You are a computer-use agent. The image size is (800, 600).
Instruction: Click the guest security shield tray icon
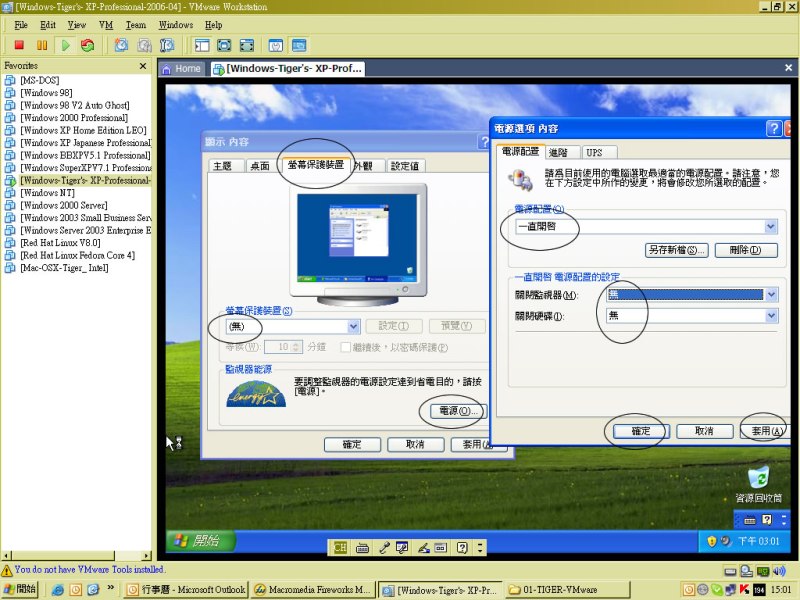pyautogui.click(x=711, y=541)
